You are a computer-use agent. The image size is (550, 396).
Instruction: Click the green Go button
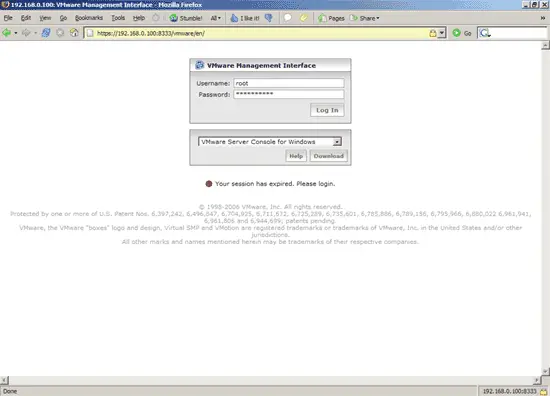[462, 33]
